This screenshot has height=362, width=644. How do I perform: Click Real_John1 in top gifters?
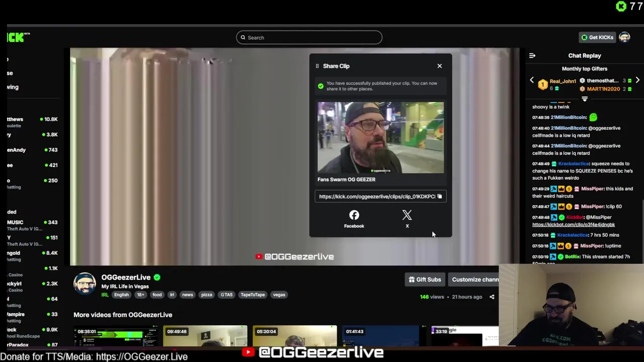pos(562,81)
